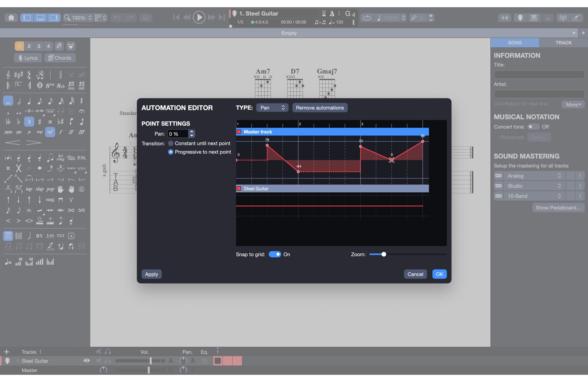
Task: Click the loop playback icon
Action: 367,17
